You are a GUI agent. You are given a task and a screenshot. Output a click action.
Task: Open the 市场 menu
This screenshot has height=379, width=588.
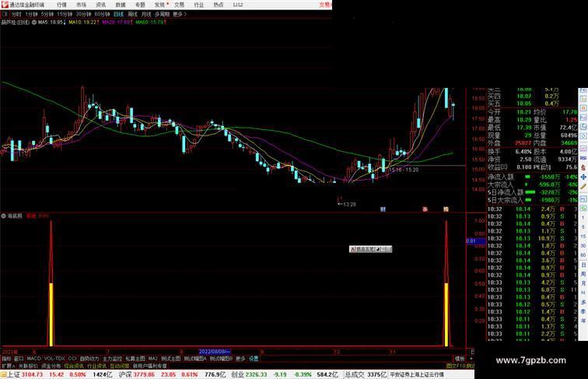[x=81, y=5]
